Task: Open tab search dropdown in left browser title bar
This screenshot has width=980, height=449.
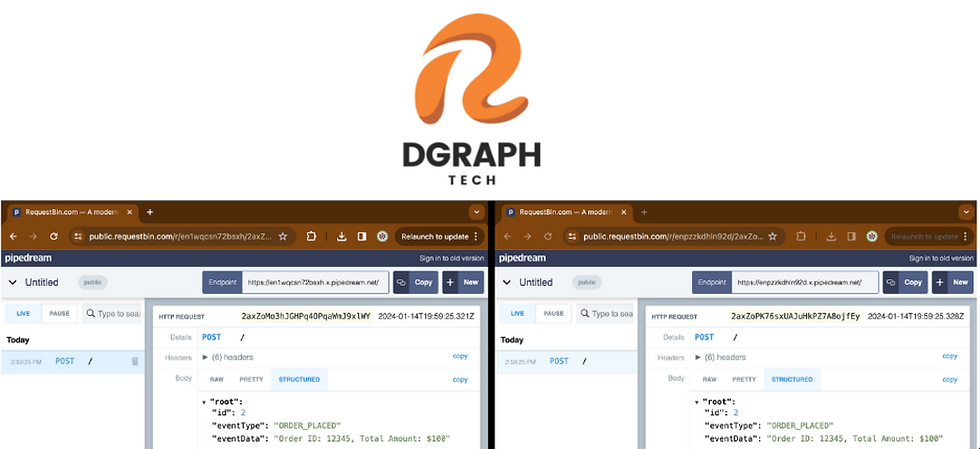Action: click(x=477, y=213)
